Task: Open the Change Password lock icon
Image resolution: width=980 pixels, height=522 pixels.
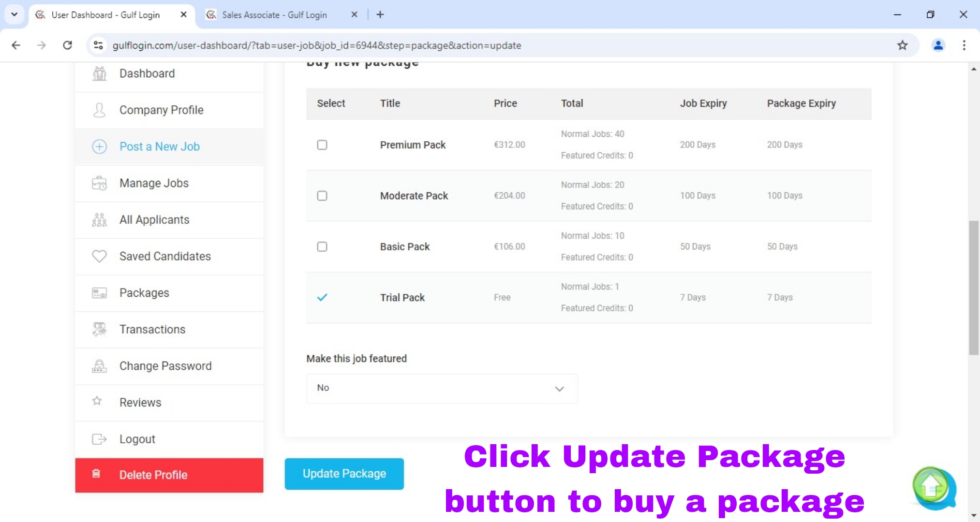Action: point(99,366)
